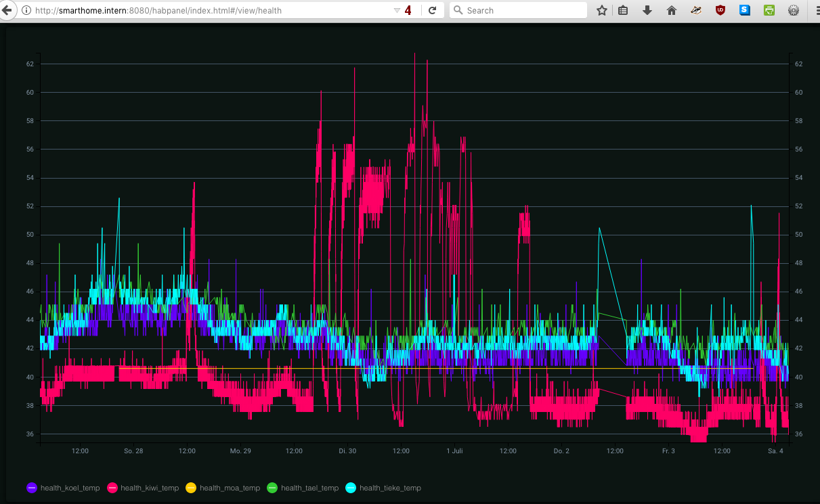Click the left y-axis value 62
This screenshot has width=820, height=504.
click(30, 64)
